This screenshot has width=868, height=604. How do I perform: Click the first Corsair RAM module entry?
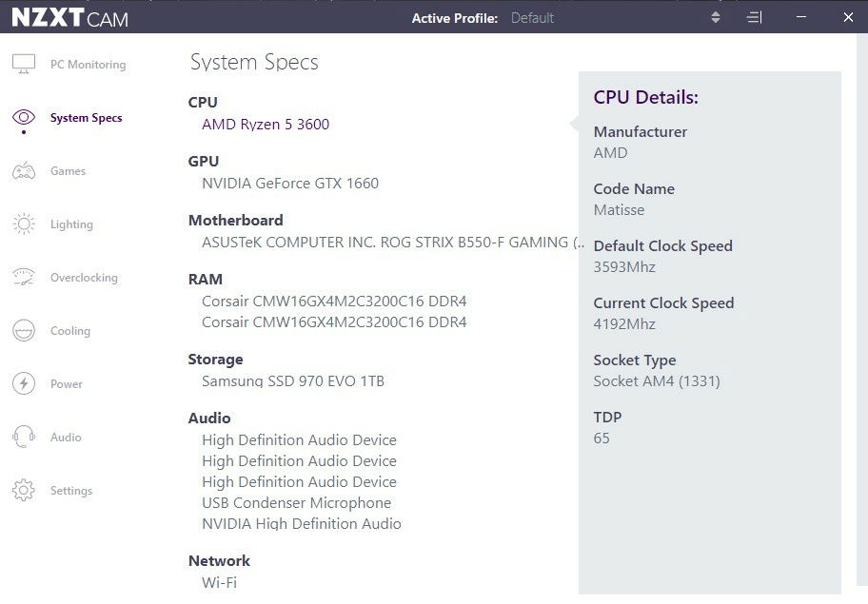point(333,301)
